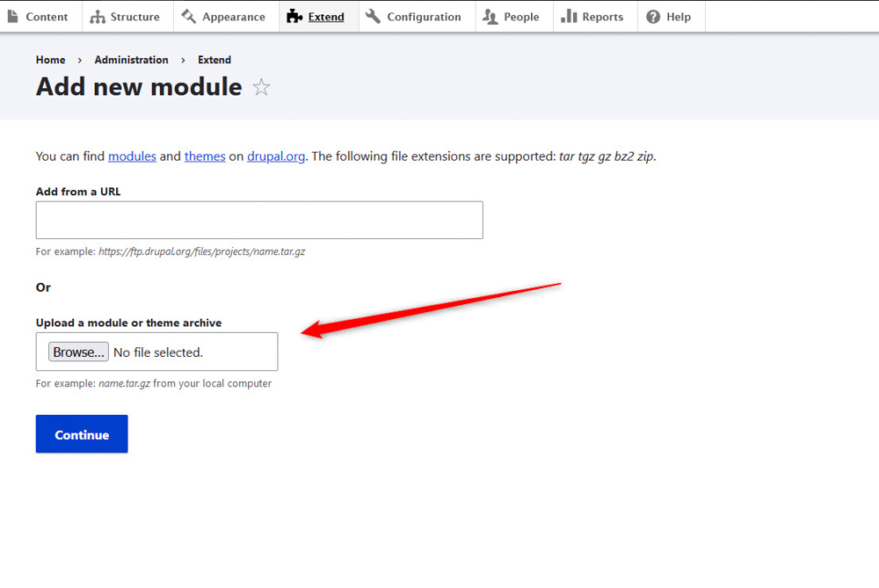The height and width of the screenshot is (588, 879).
Task: Open Administration from the breadcrumb trail
Action: tap(131, 60)
